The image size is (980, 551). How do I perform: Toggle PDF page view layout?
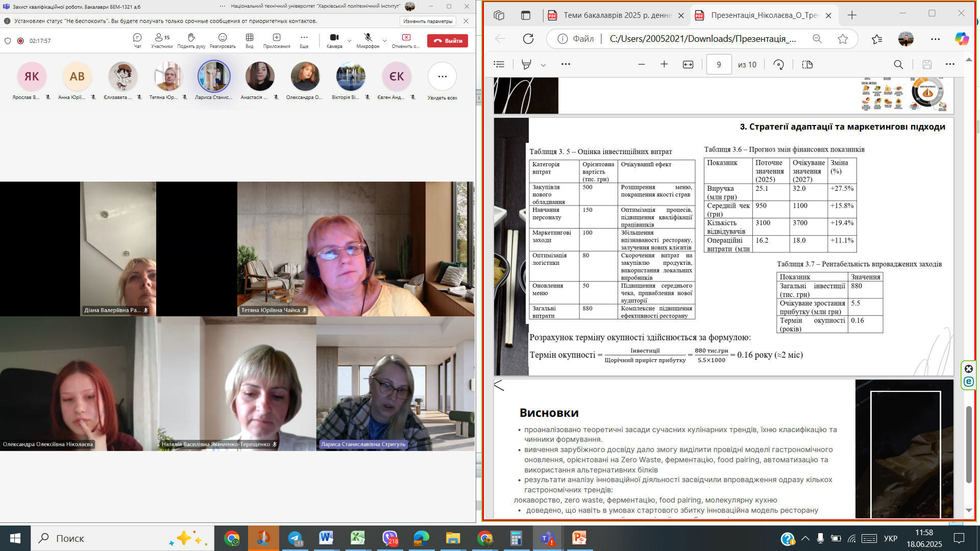click(x=807, y=64)
